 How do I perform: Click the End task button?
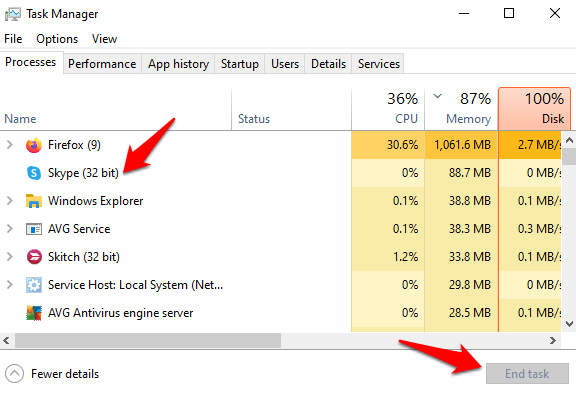pyautogui.click(x=527, y=373)
